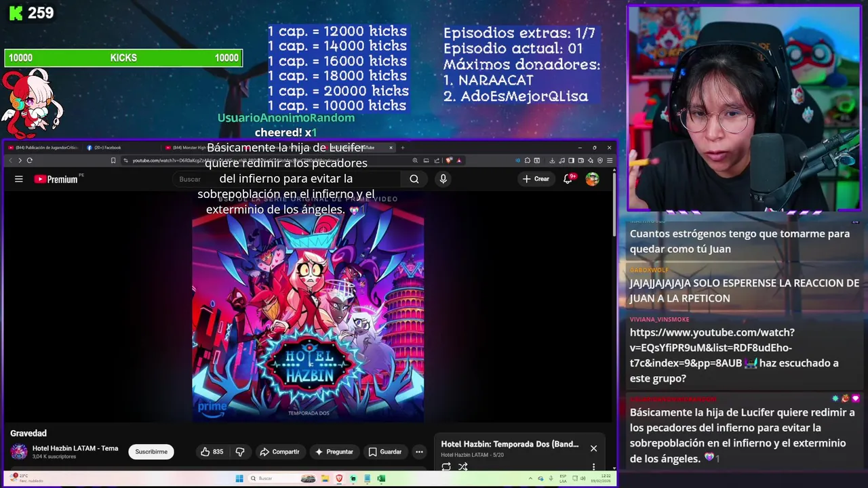Screen dimensions: 868x488
Task: Go forward in the browser
Action: point(20,161)
